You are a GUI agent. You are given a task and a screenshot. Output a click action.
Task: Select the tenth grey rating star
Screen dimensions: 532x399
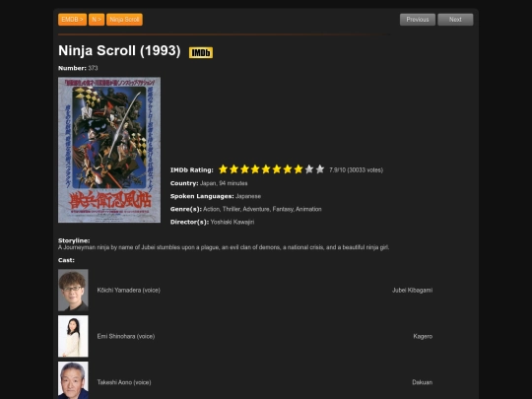(320, 169)
